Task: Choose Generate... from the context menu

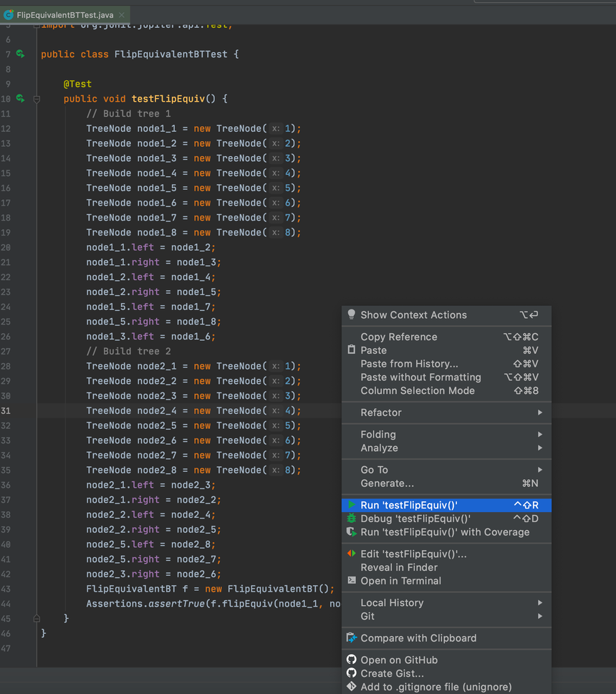Action: point(387,483)
